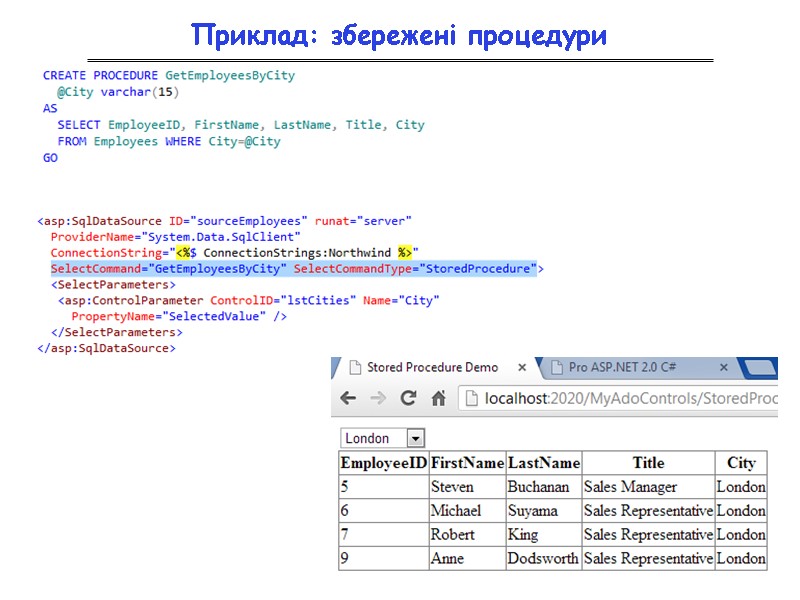
Task: Click the FirstName column header
Action: (x=467, y=463)
